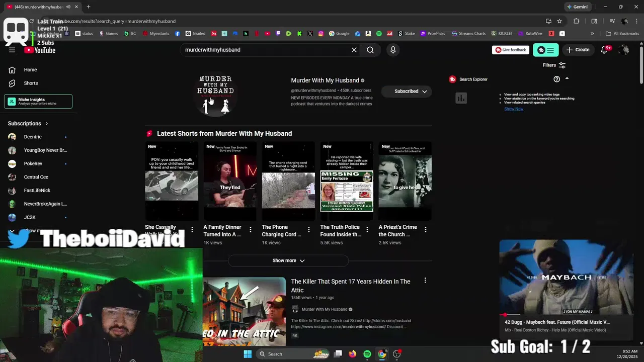Screen dimensions: 644x362
Task: Open options for 'A Priest's Crime' short
Action: [425, 230]
